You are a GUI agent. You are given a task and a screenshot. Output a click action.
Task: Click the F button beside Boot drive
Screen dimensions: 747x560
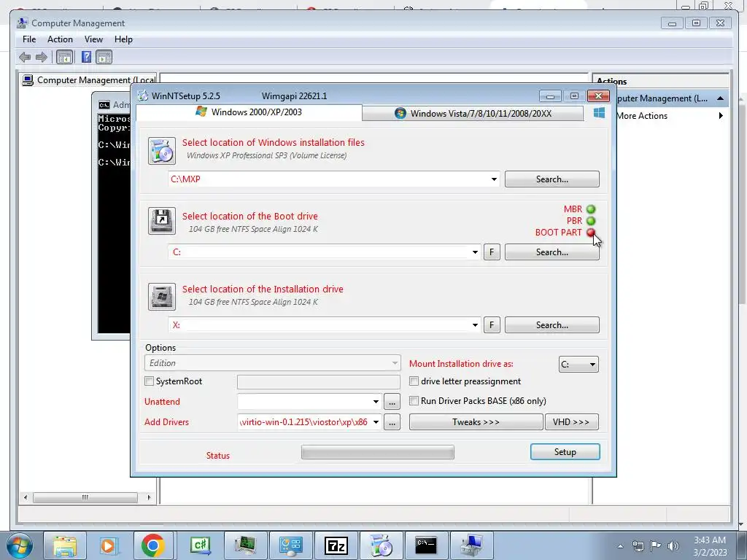pos(492,252)
